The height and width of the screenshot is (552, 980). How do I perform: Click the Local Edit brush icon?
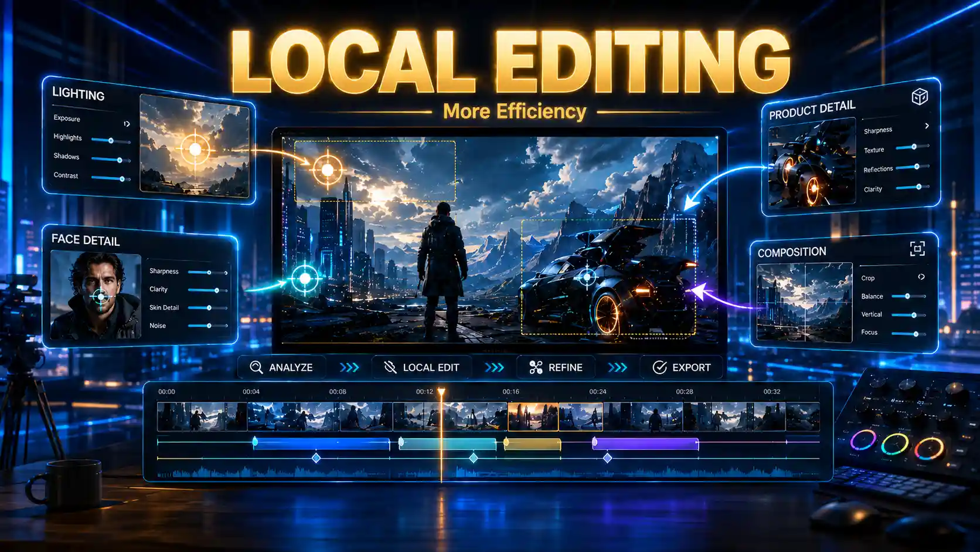(x=390, y=367)
